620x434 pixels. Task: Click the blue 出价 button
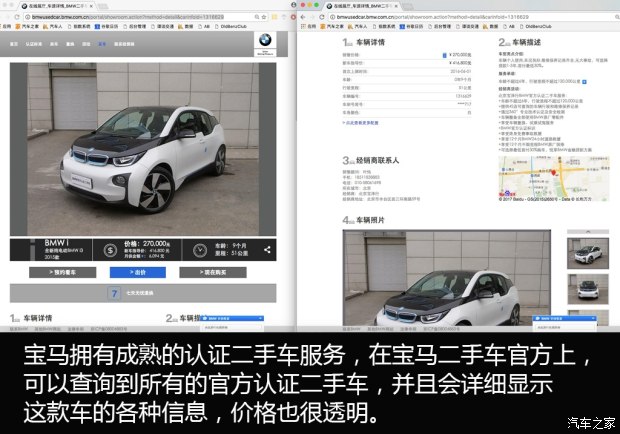click(138, 272)
